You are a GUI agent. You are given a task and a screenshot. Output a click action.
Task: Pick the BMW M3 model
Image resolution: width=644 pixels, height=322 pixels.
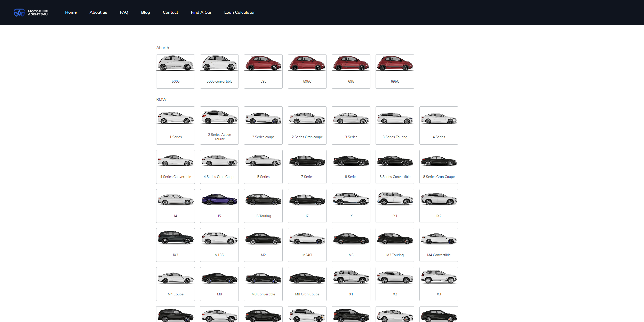(x=351, y=245)
